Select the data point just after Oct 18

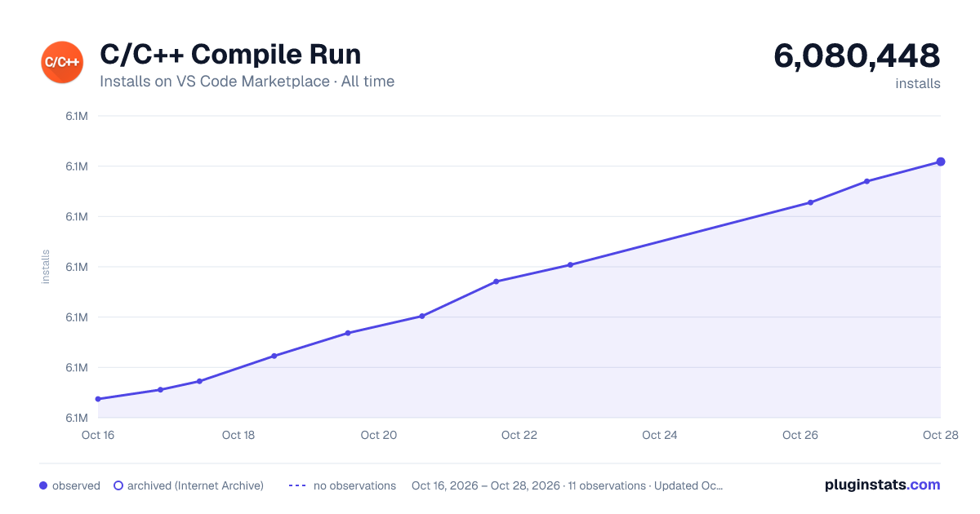point(274,356)
